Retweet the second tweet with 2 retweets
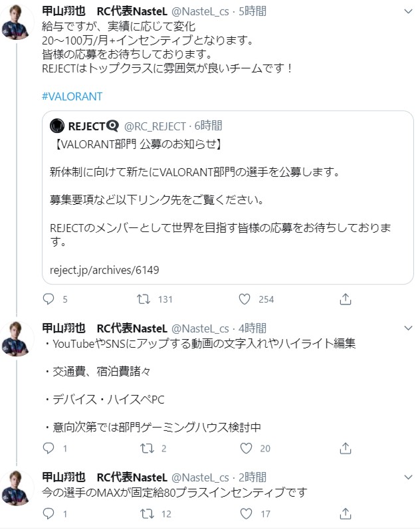The height and width of the screenshot is (532, 420). point(142,448)
